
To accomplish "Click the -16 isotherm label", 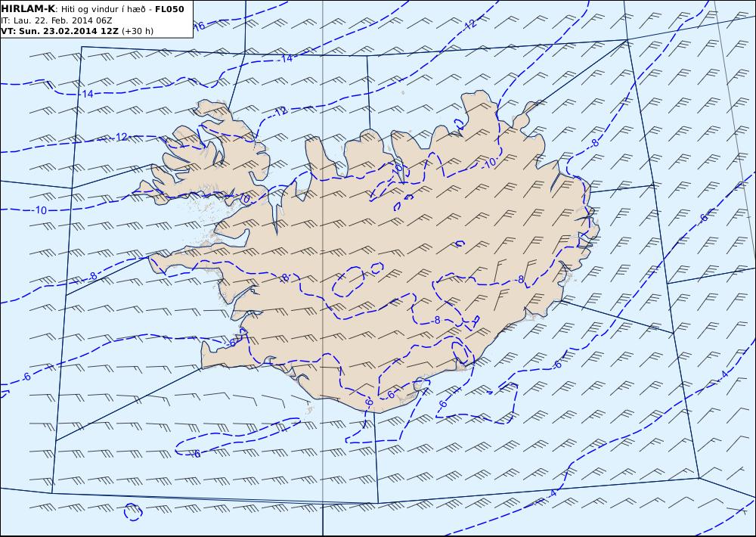I will tap(199, 26).
